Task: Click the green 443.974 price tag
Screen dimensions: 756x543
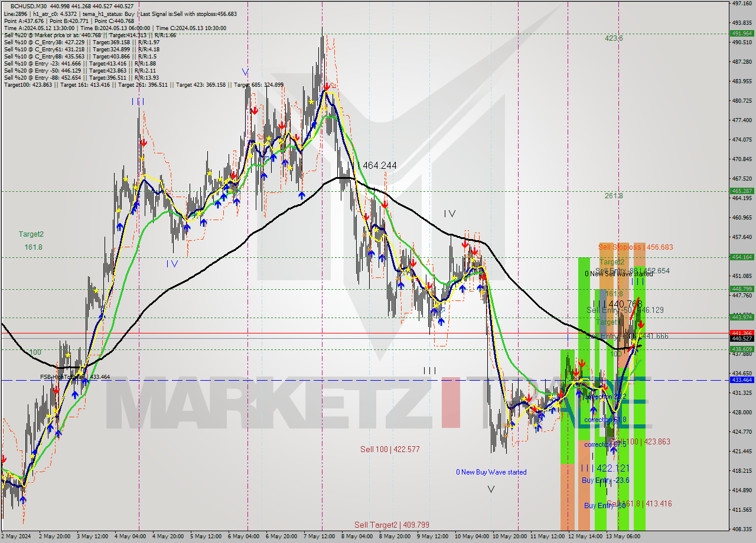Action: point(742,318)
